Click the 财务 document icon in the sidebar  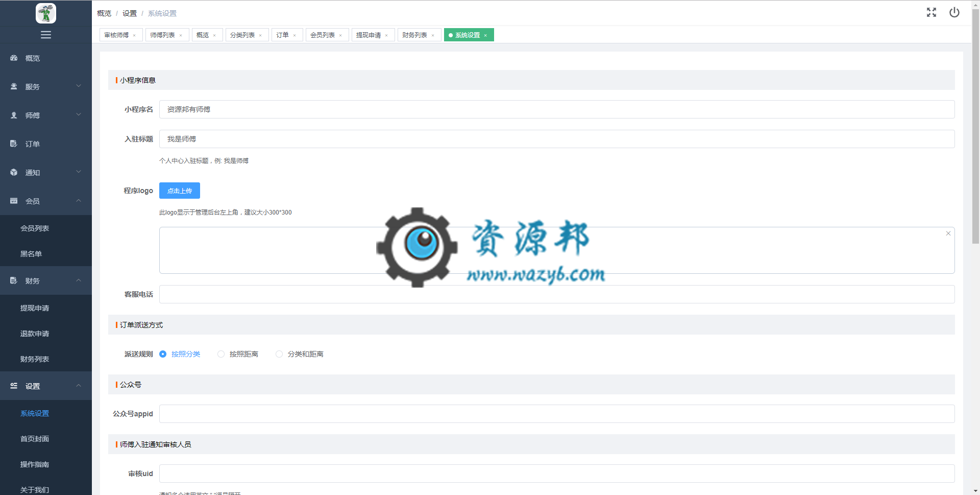14,281
